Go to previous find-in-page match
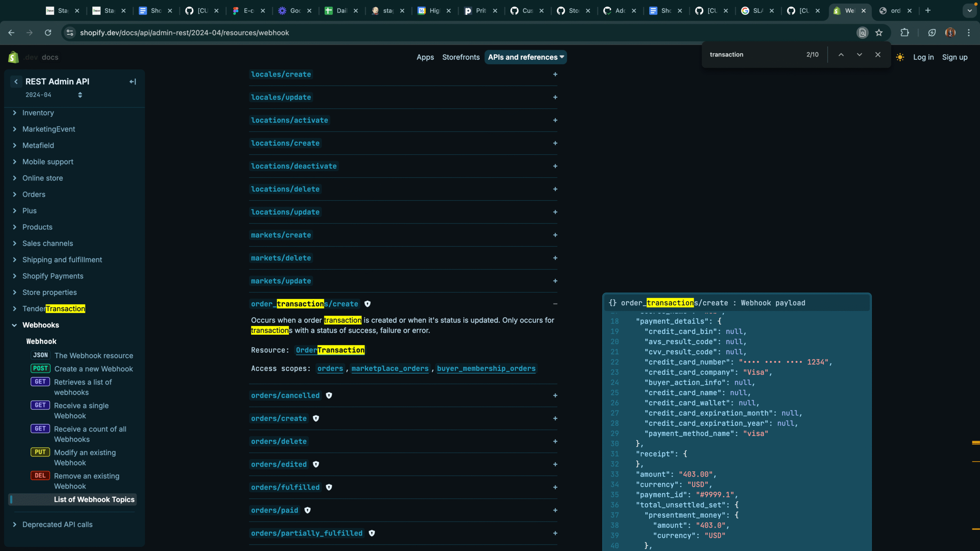This screenshot has width=980, height=551. point(841,55)
